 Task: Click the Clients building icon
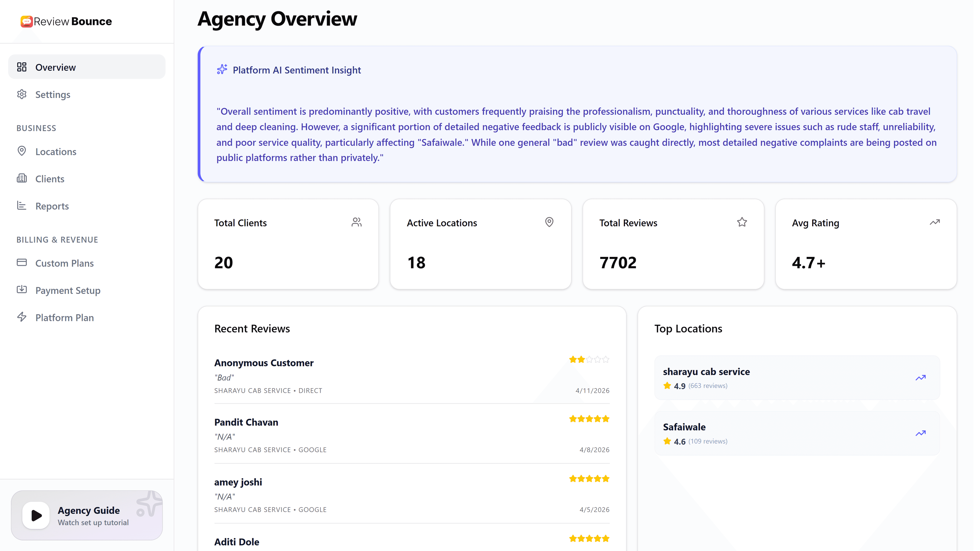22,178
